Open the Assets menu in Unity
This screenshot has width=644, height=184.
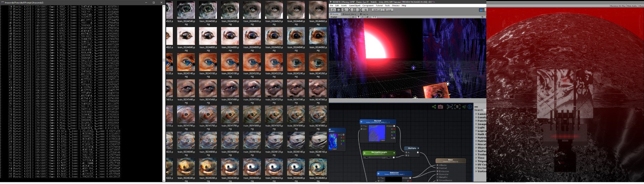(x=344, y=5)
